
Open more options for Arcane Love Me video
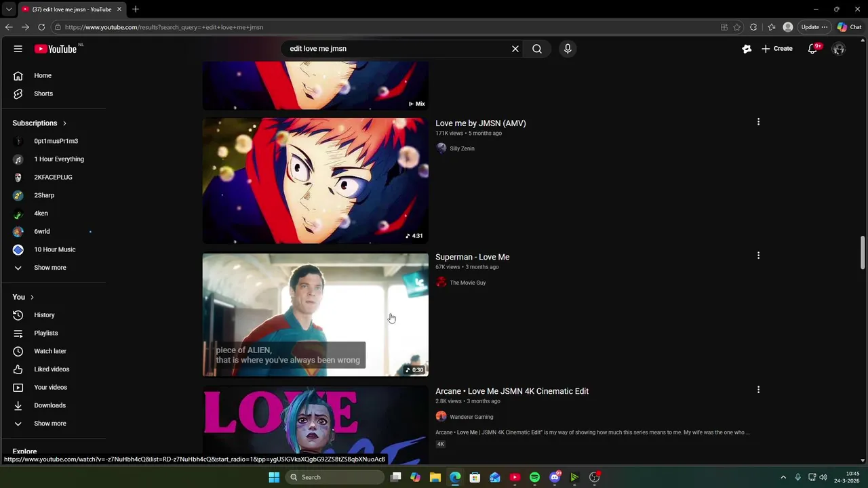point(758,390)
